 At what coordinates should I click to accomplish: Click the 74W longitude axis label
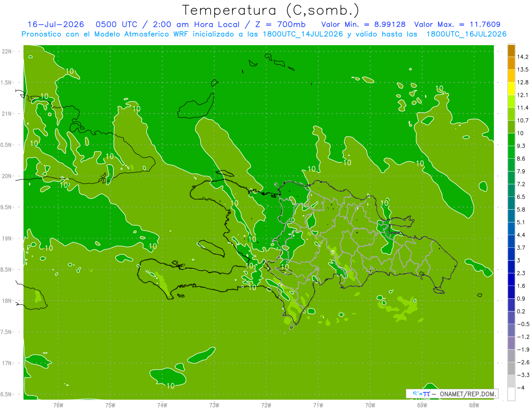pyautogui.click(x=162, y=405)
